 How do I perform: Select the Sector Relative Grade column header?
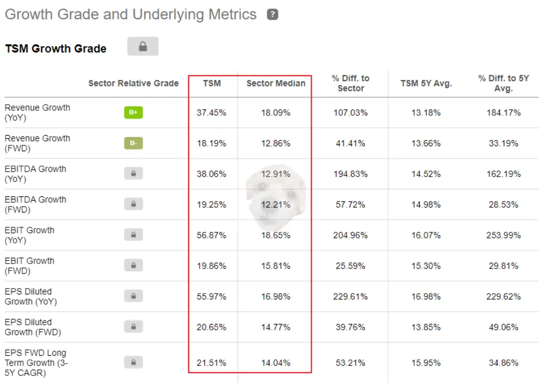point(134,83)
